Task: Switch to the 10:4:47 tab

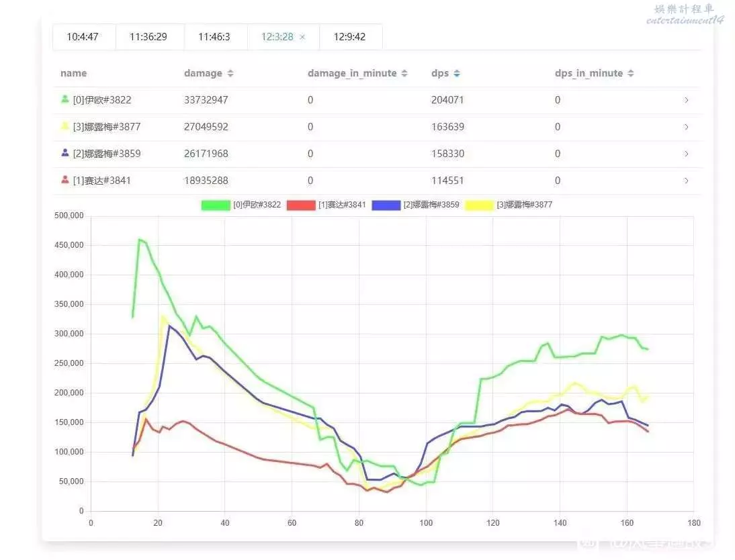Action: pos(83,37)
